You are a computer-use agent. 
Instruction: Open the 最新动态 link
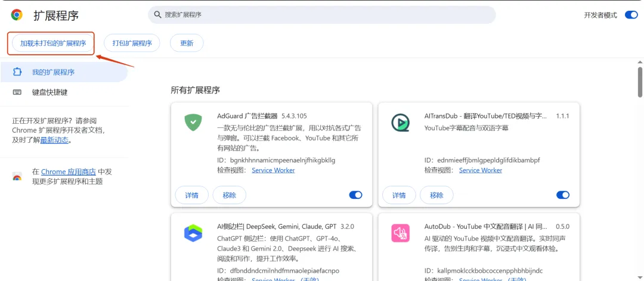coord(54,140)
